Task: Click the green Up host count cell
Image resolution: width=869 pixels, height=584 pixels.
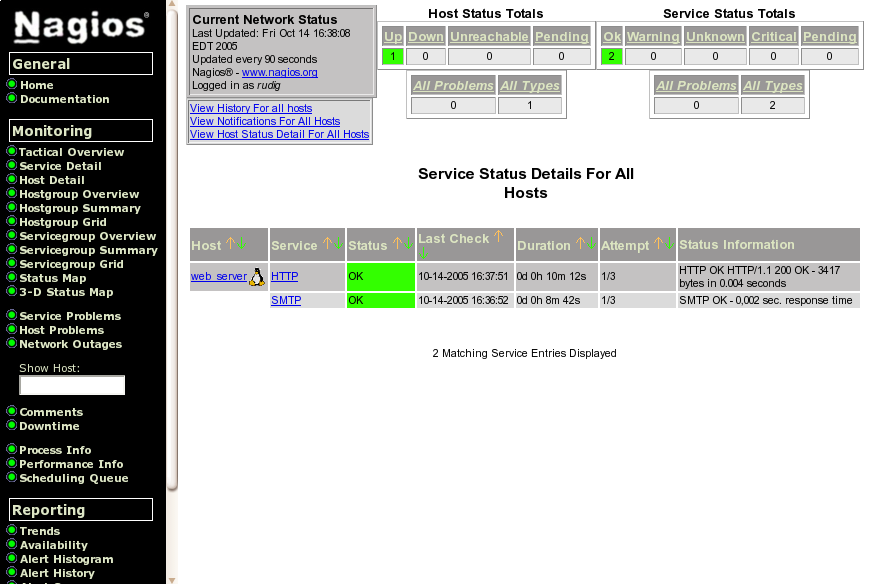Action: pos(393,57)
